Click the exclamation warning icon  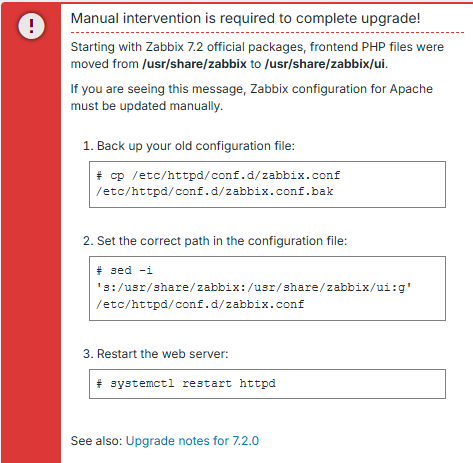[31, 26]
